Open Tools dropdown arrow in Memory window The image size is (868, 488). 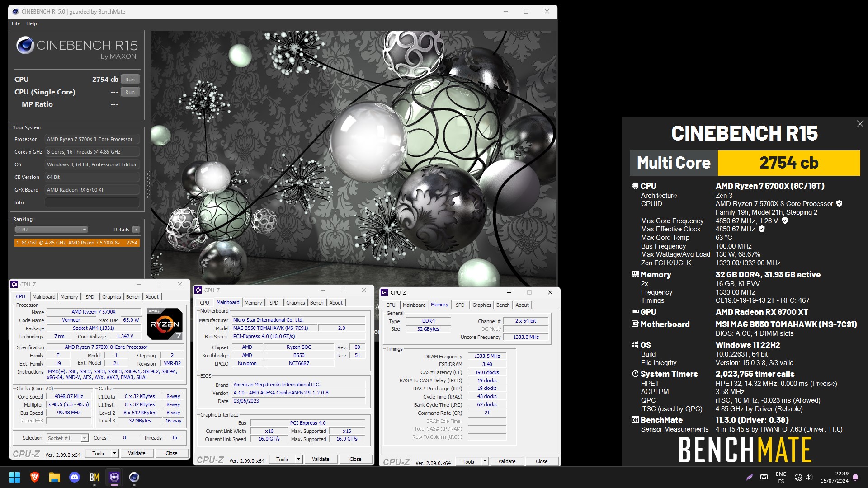(x=485, y=461)
